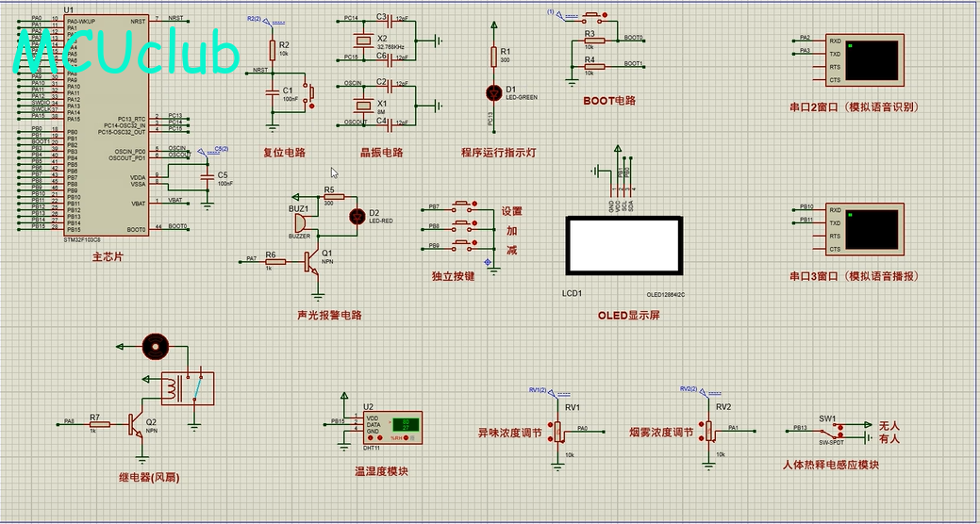Select capacitor C3 on the PC14 line
Image resolution: width=980 pixels, height=524 pixels.
(391, 21)
